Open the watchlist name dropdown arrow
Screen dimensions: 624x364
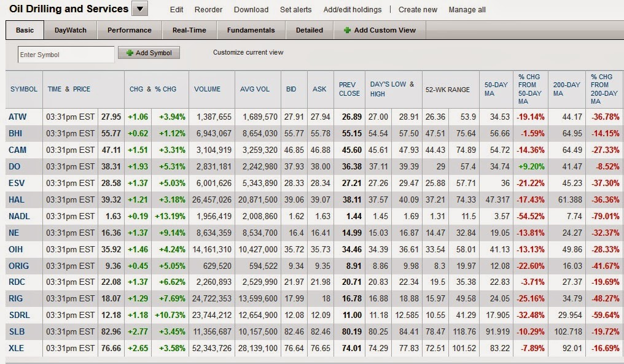coord(140,9)
